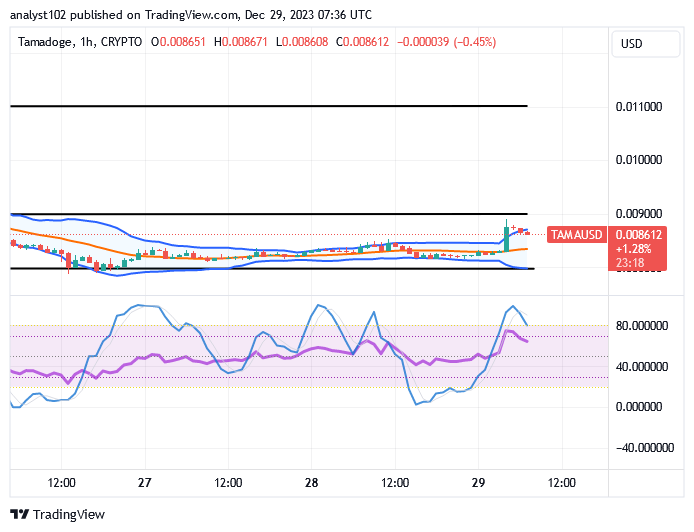Click the −40.000000 oscillator axis label
Screen dimensions: 694x532
click(645, 447)
